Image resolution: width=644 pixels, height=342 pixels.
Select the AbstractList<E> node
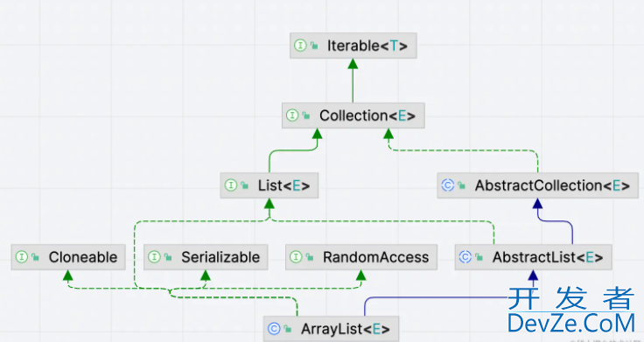point(534,257)
